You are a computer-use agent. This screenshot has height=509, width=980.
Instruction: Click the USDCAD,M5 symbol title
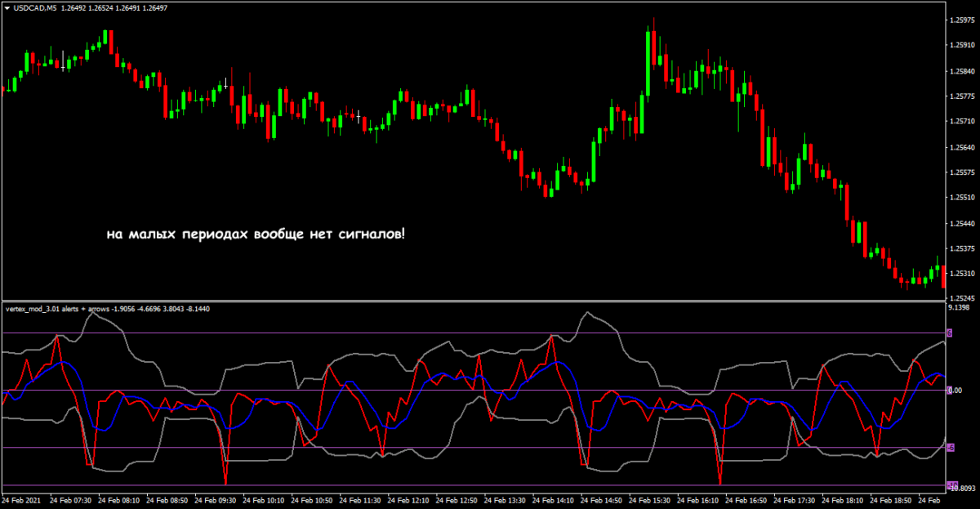click(36, 8)
